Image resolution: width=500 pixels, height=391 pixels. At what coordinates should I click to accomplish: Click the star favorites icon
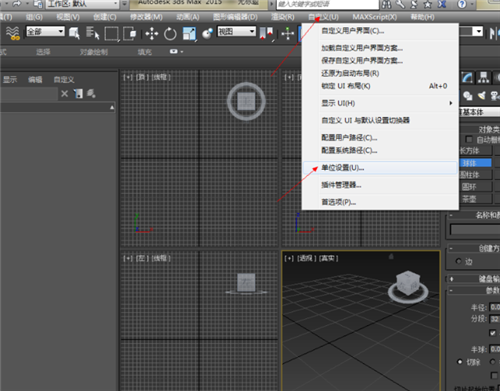tap(428, 4)
